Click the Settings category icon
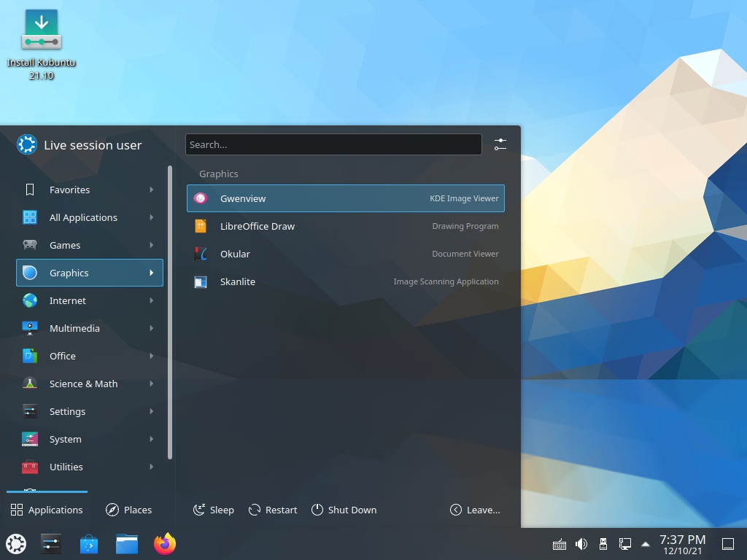Viewport: 747px width, 560px height. click(x=29, y=411)
